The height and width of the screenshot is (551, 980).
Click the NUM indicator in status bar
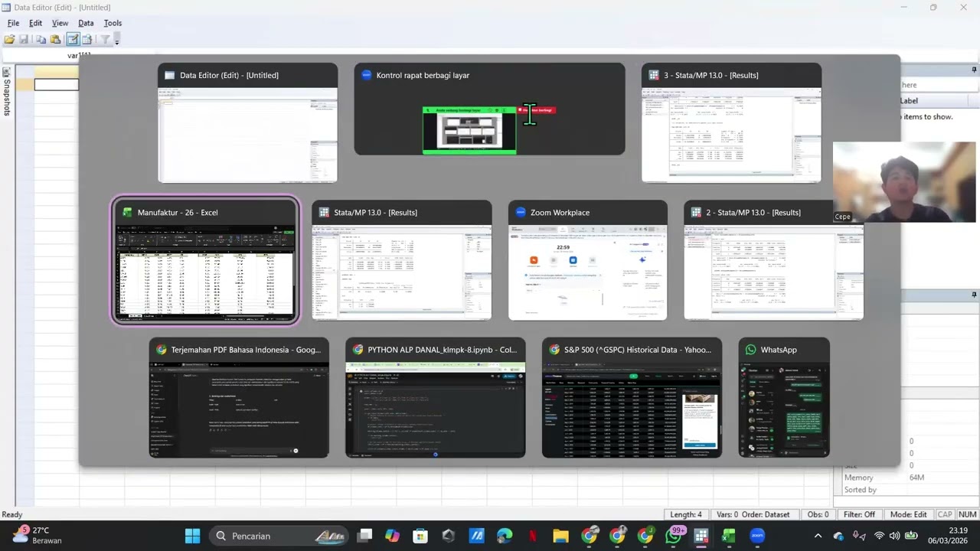pos(967,514)
